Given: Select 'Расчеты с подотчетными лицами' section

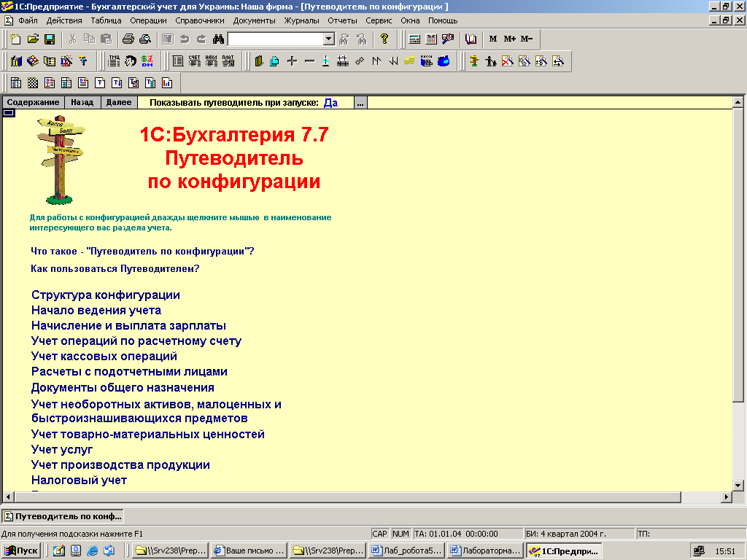Looking at the screenshot, I should pos(129,371).
